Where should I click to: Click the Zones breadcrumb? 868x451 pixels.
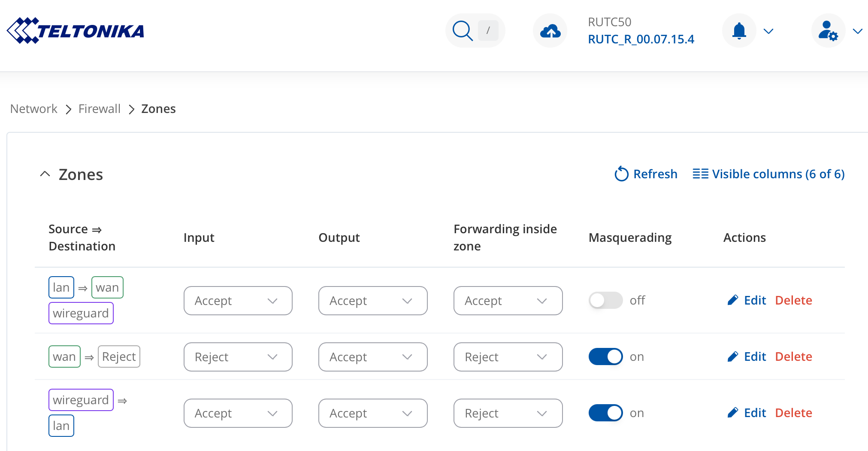click(x=158, y=109)
